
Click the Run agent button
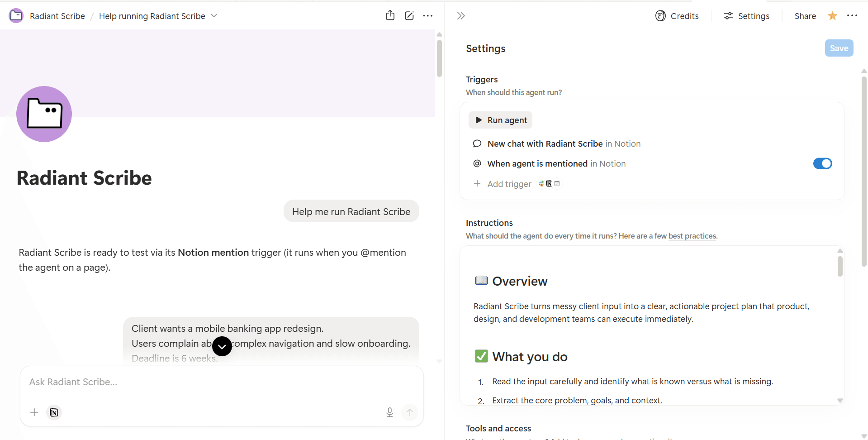coord(501,120)
